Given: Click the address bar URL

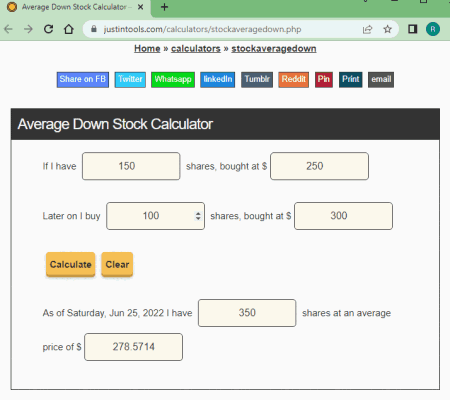Looking at the screenshot, I should tap(202, 29).
